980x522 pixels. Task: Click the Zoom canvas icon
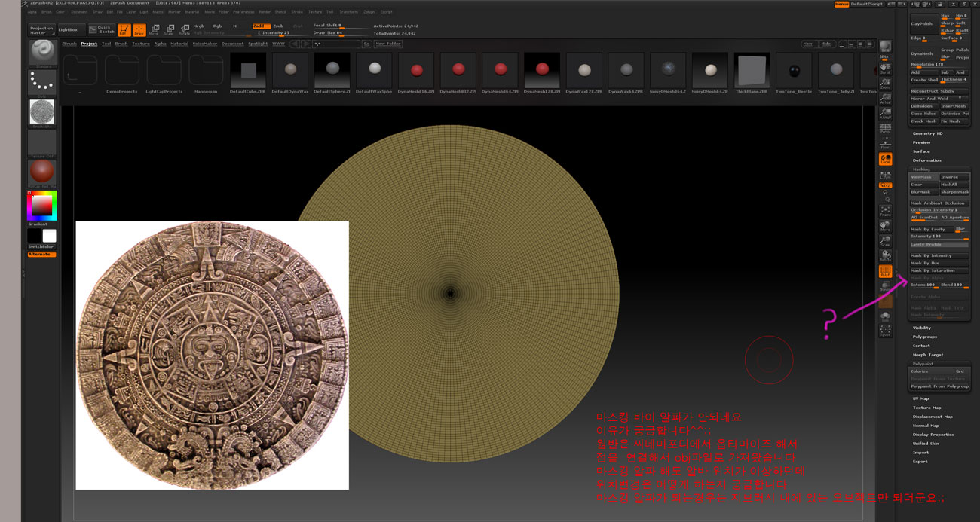click(x=885, y=83)
